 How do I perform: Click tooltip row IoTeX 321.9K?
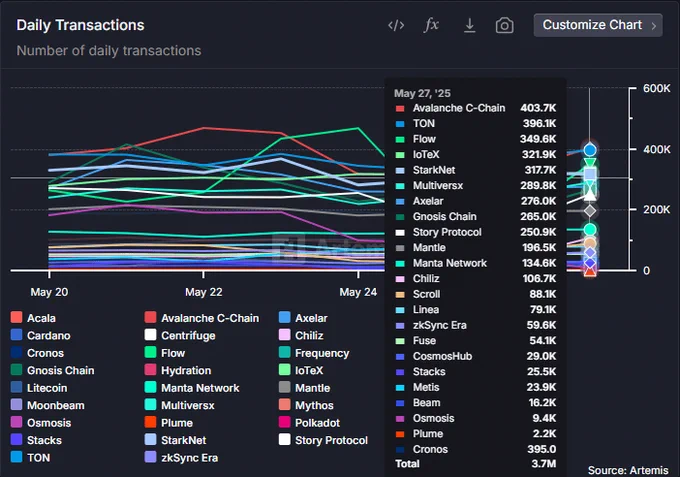click(x=476, y=154)
